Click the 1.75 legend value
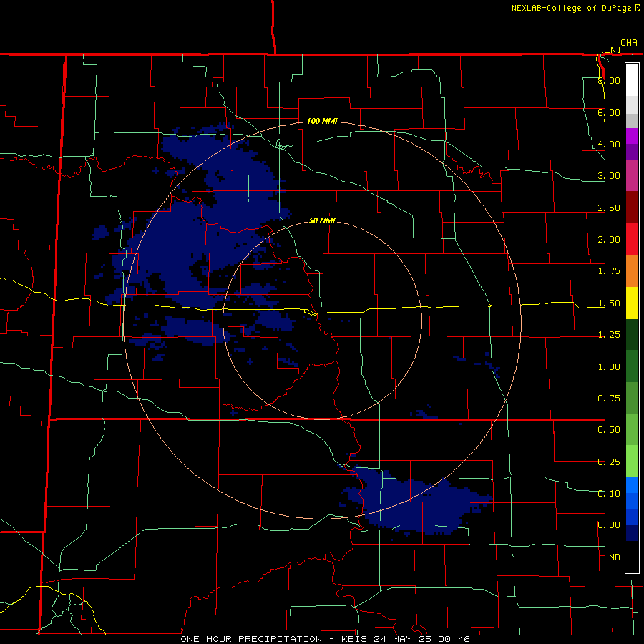644x644 pixels. click(x=609, y=271)
